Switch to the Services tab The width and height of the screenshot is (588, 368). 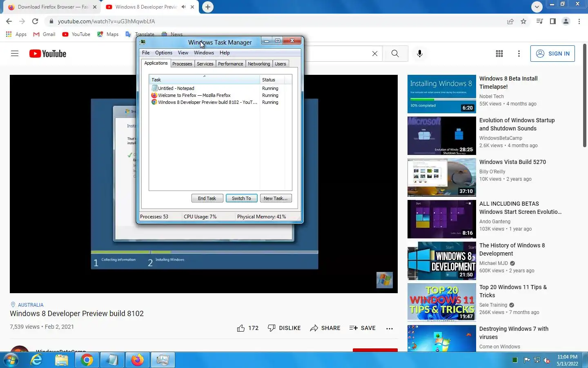(205, 64)
